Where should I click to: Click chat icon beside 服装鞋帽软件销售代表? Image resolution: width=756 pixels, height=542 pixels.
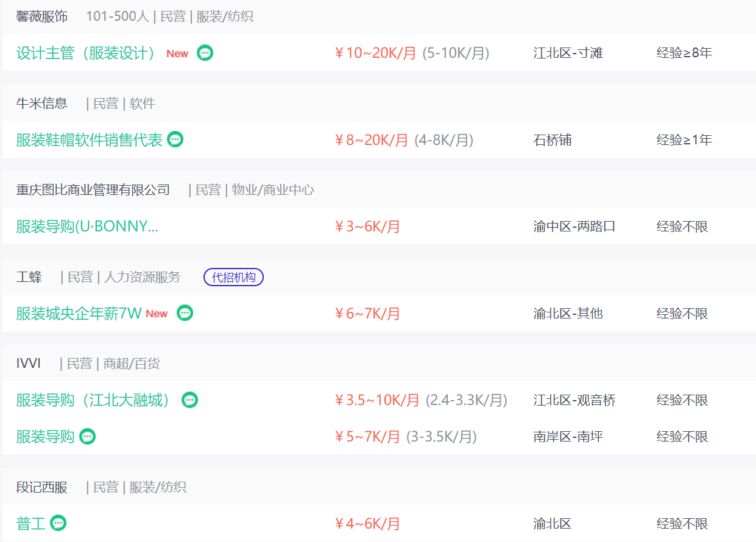coord(175,139)
